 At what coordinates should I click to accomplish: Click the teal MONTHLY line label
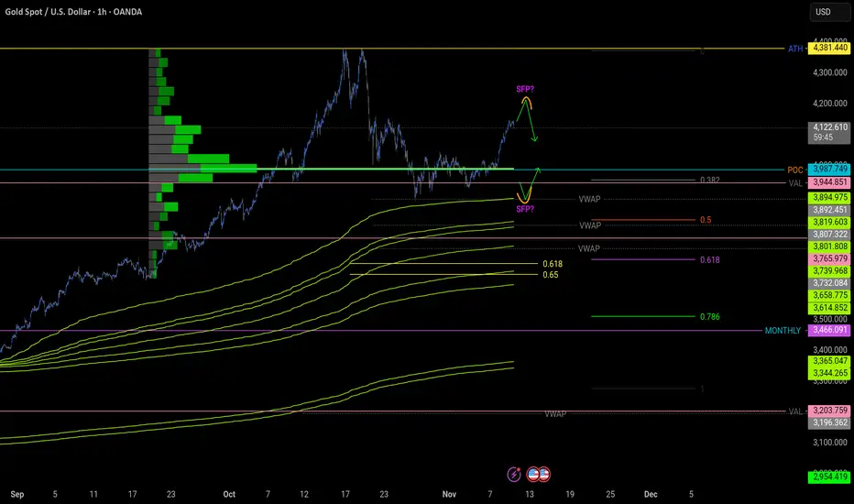click(x=783, y=331)
